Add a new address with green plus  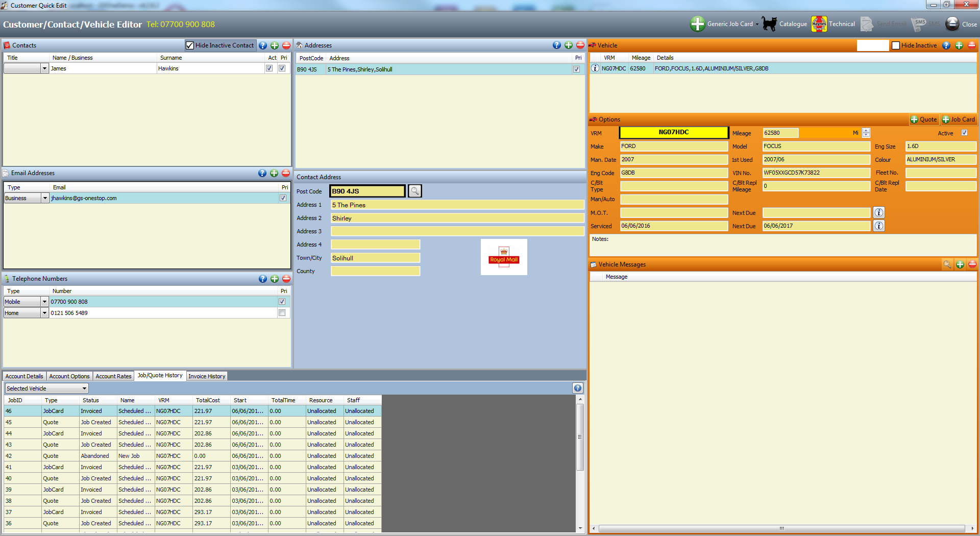click(x=569, y=45)
